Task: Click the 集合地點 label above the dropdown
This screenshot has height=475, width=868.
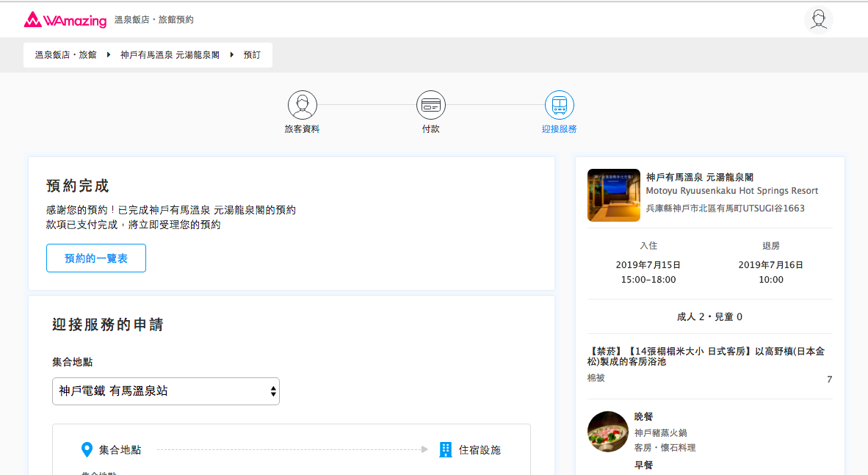Action: [x=73, y=362]
